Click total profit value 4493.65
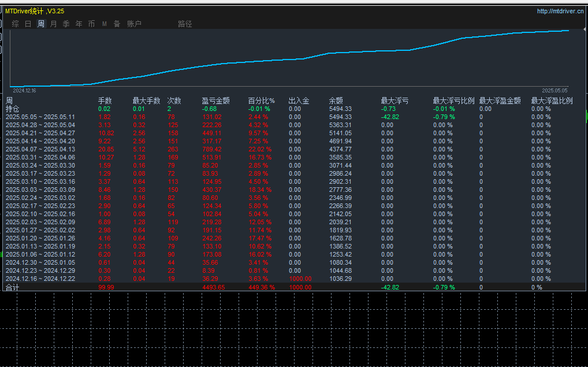Screen dimensions: 588x367 coord(213,287)
